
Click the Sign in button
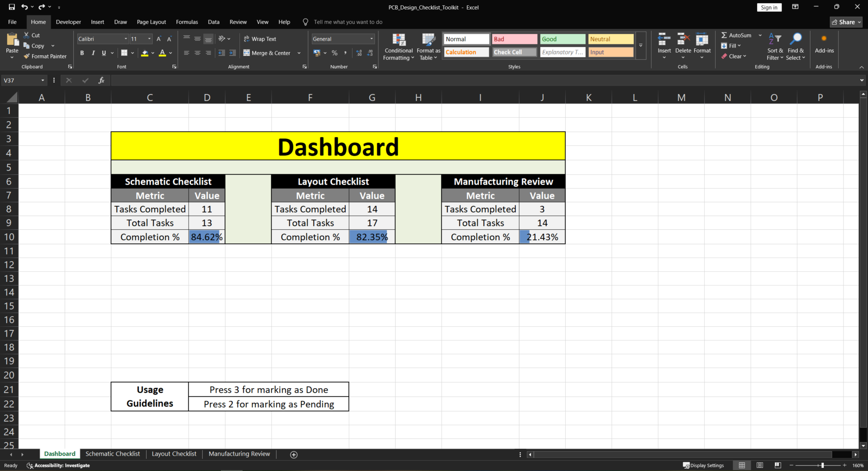[x=769, y=7]
